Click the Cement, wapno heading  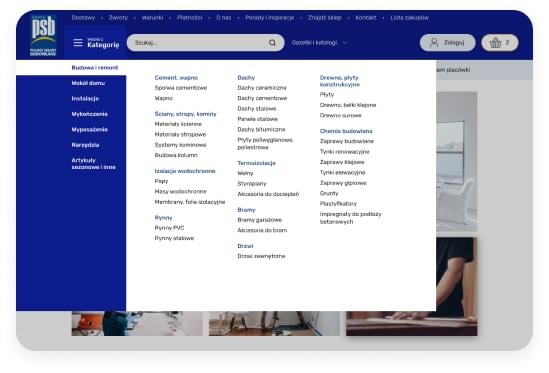click(x=176, y=78)
